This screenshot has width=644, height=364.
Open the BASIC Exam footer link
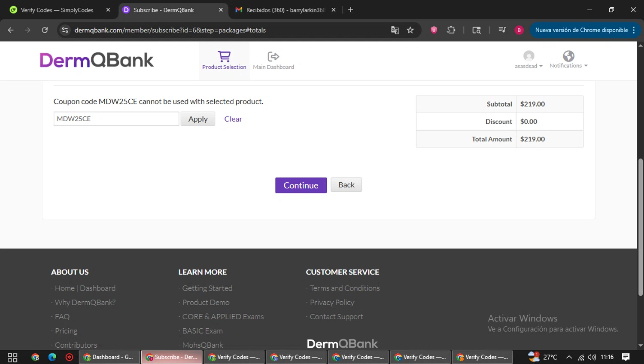point(202,331)
